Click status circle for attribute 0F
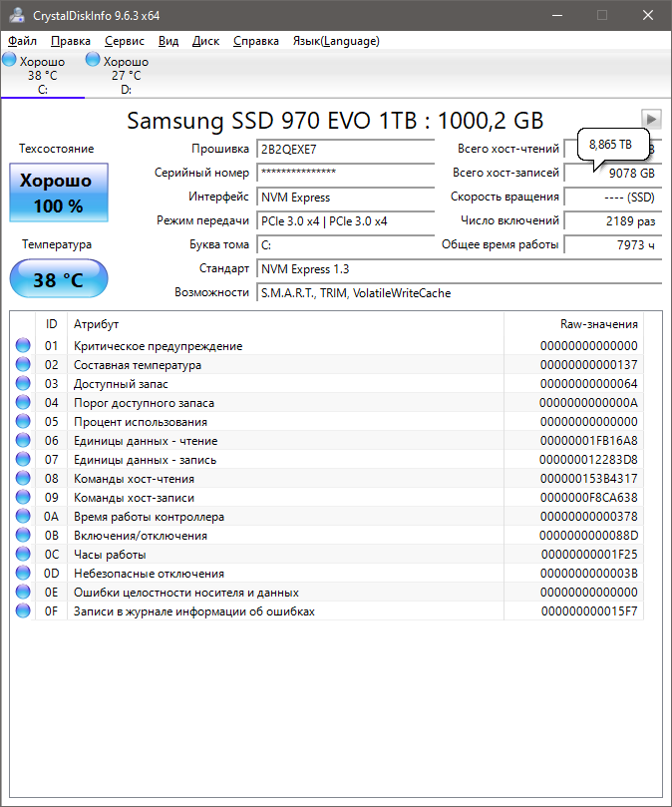The image size is (672, 807). [x=23, y=610]
